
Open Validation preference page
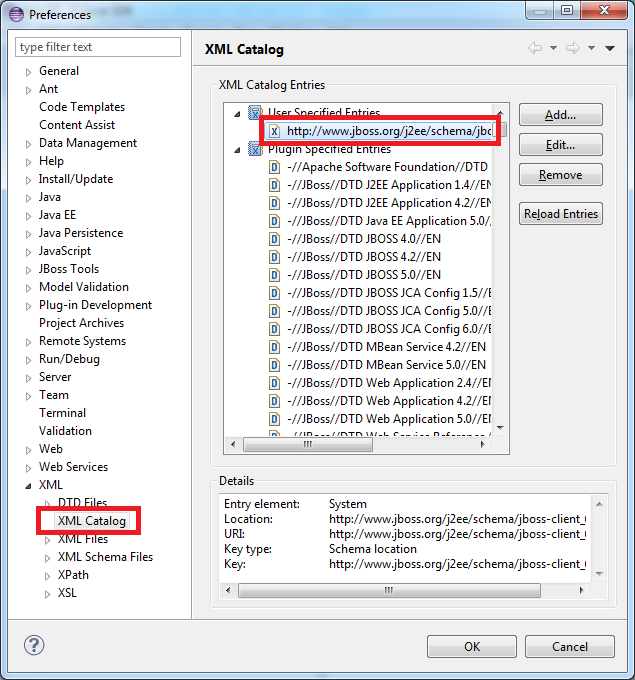[x=65, y=431]
